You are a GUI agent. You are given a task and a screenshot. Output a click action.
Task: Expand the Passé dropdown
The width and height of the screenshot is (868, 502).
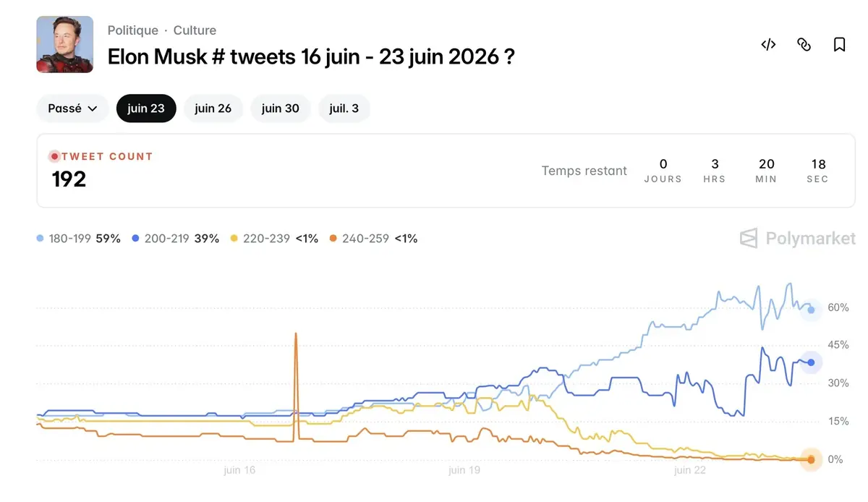(72, 109)
